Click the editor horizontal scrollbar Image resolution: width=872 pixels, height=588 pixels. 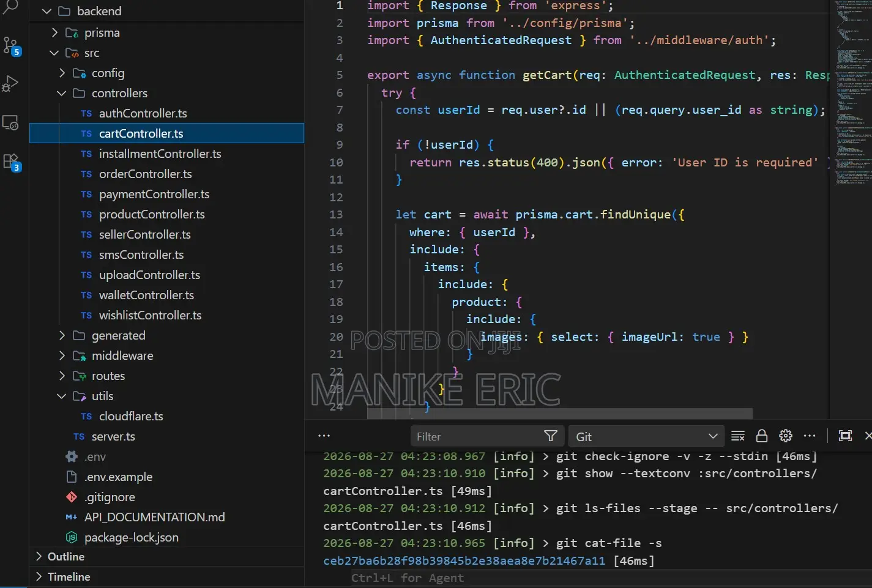559,414
